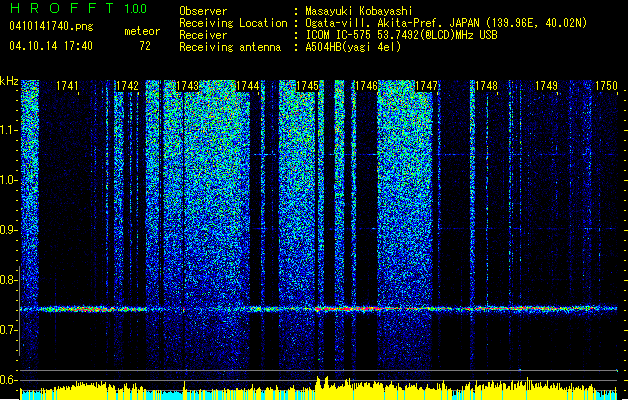Click the green meteor label

pyautogui.click(x=142, y=31)
